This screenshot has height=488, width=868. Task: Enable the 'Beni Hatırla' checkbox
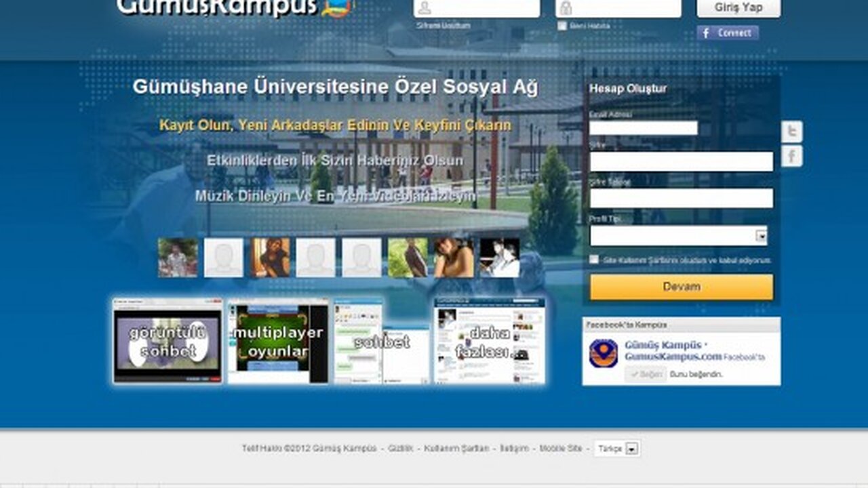point(561,26)
